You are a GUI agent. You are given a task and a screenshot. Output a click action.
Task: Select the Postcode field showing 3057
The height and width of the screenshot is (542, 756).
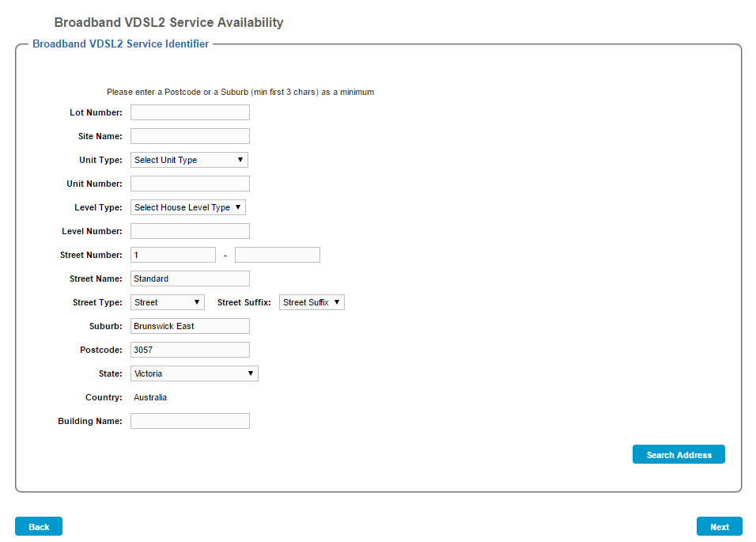click(190, 350)
